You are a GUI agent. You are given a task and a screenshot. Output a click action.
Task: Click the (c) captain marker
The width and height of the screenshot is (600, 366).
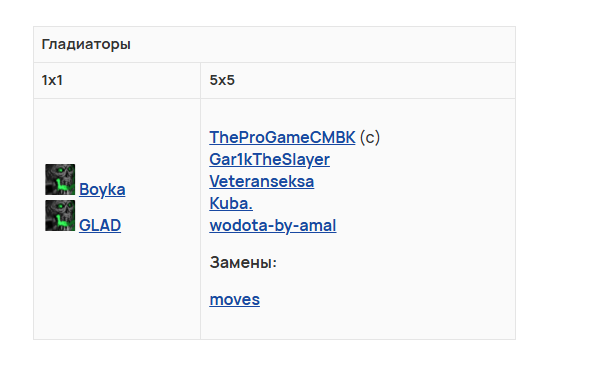(370, 137)
